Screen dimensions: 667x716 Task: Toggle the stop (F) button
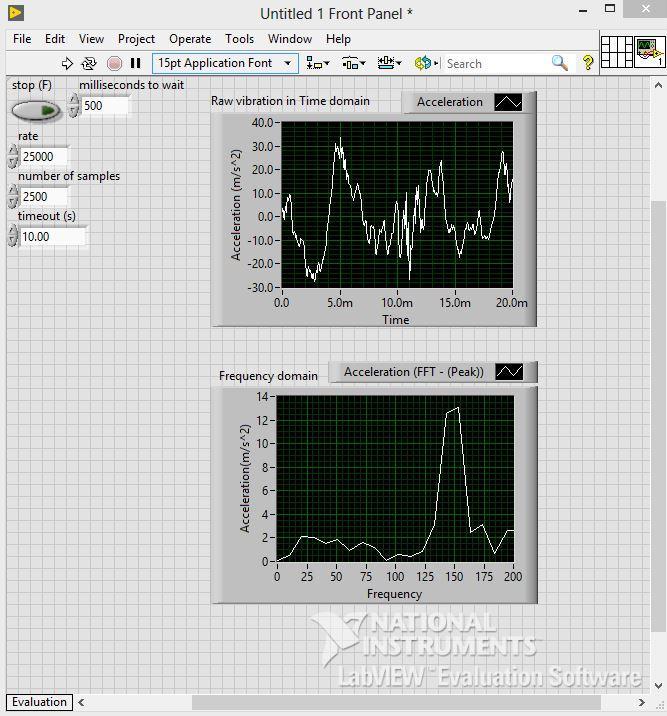click(x=36, y=111)
